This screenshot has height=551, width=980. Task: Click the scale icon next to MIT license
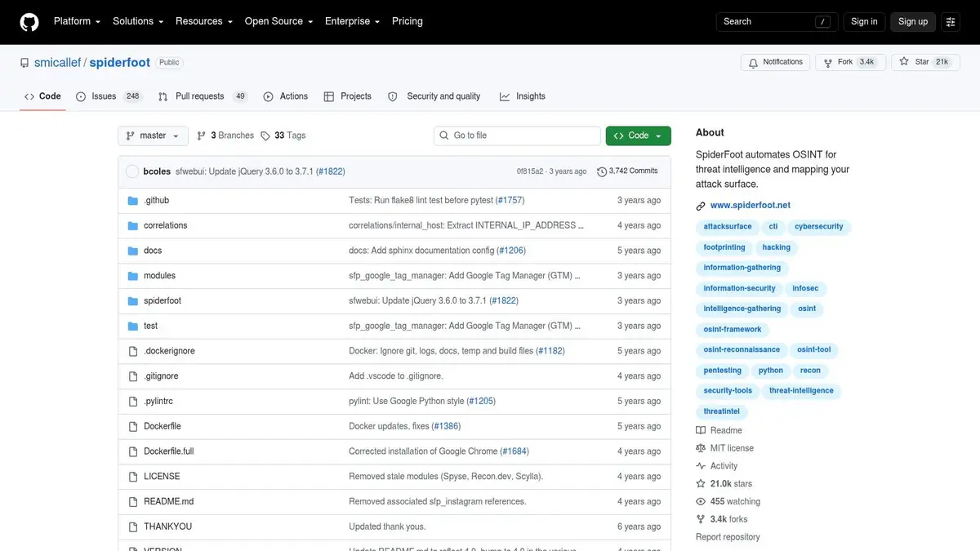point(701,448)
